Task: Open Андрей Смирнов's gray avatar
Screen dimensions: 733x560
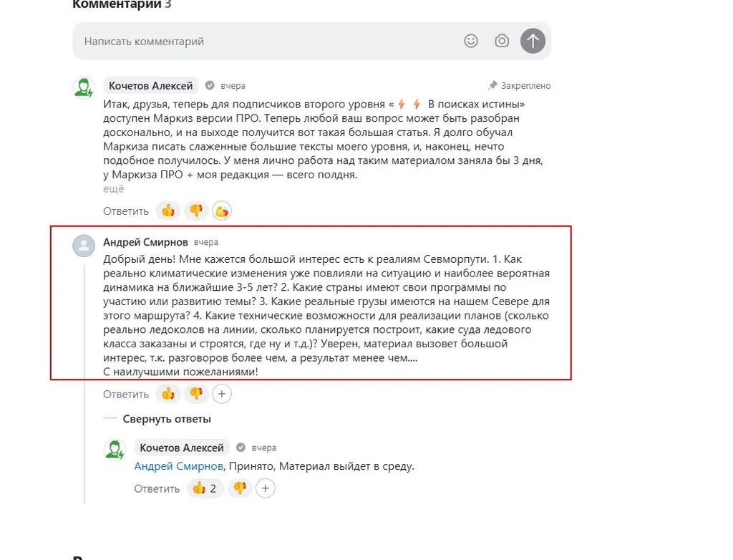Action: pos(84,246)
